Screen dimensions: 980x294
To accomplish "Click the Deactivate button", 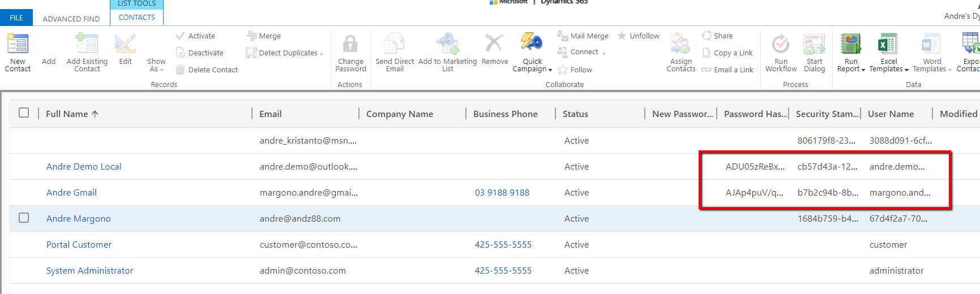I will coord(206,53).
